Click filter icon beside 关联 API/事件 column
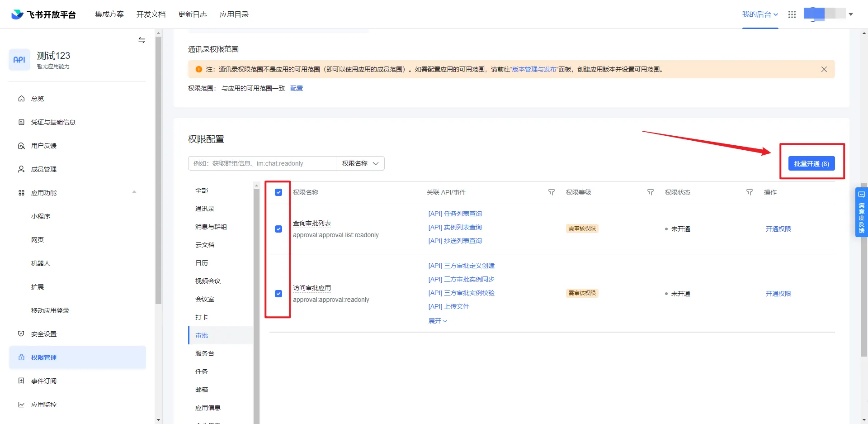Screen dimensions: 868x424 point(551,192)
